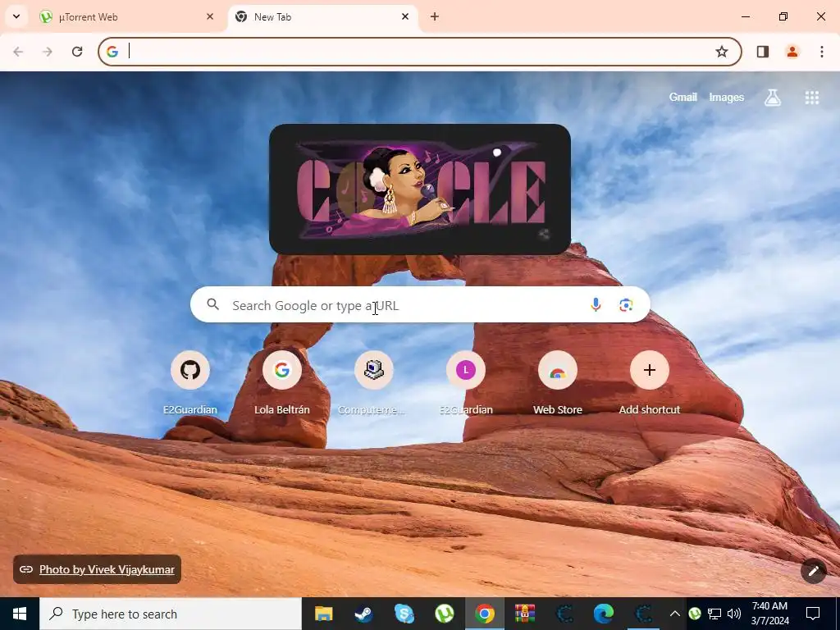Click the magnifier icon in the search box
Image resolution: width=840 pixels, height=630 pixels.
pyautogui.click(x=213, y=305)
